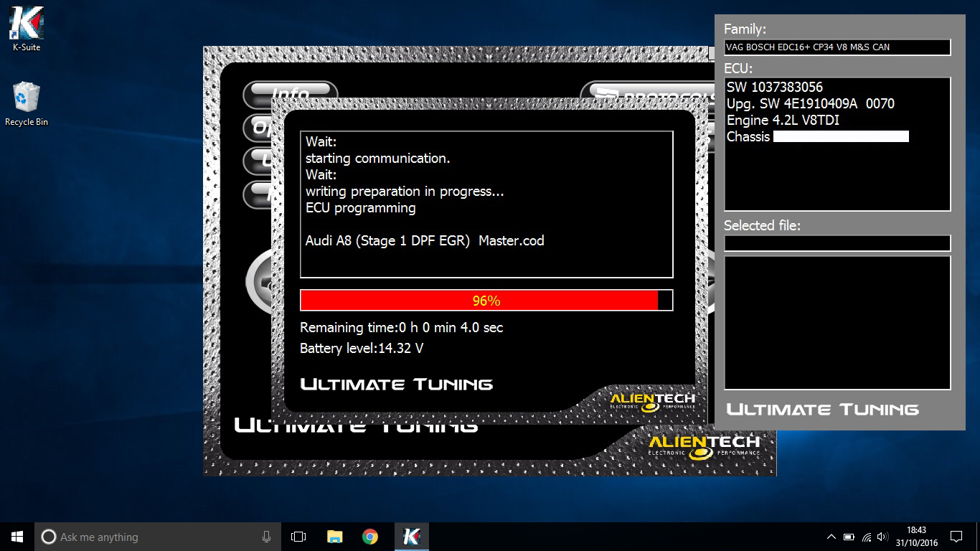
Task: Open the K-Suite desktop shortcut
Action: click(27, 29)
